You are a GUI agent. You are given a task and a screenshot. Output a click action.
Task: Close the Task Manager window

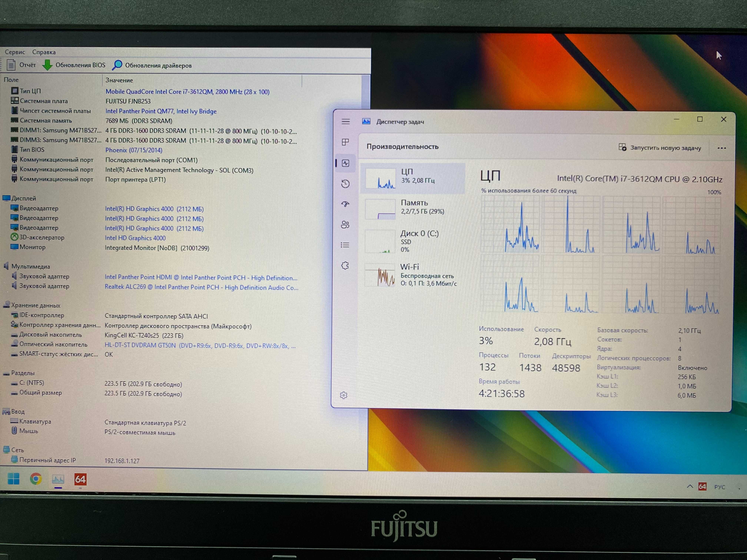click(724, 119)
